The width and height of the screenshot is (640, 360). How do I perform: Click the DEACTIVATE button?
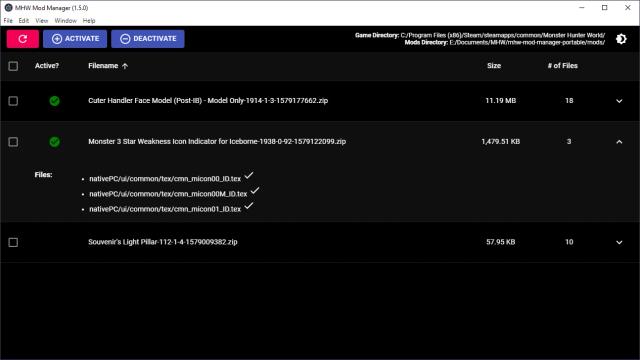(148, 39)
